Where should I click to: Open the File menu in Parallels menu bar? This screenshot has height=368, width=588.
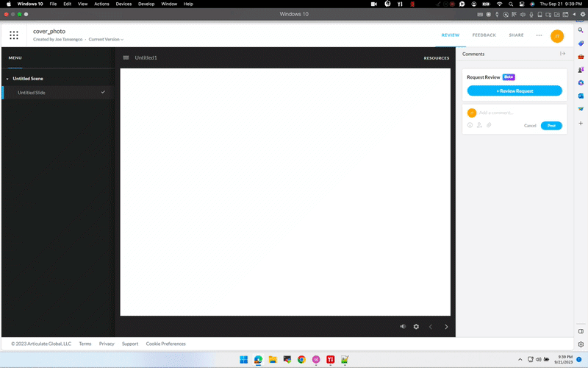click(53, 4)
